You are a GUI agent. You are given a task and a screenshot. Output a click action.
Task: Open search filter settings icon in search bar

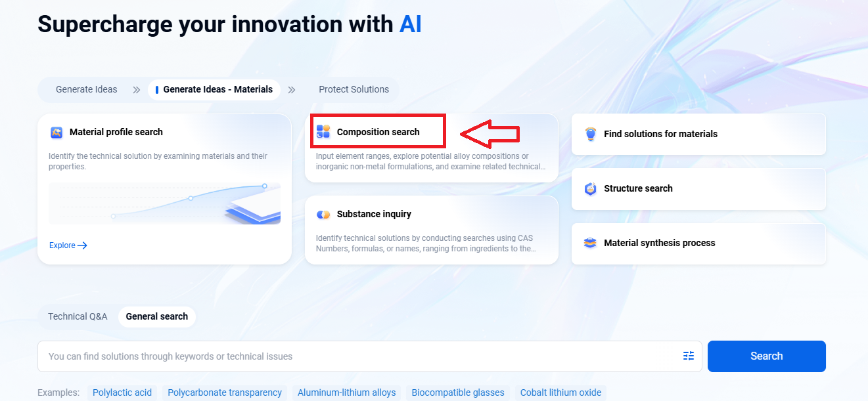(688, 356)
